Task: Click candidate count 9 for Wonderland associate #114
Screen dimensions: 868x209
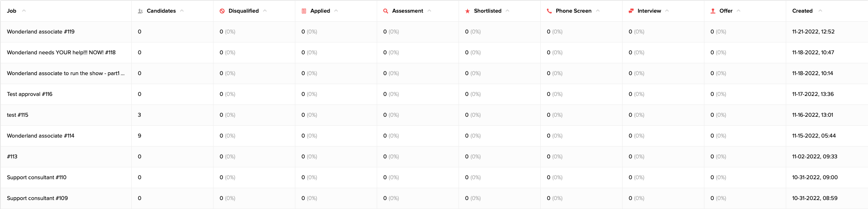Action: click(139, 136)
